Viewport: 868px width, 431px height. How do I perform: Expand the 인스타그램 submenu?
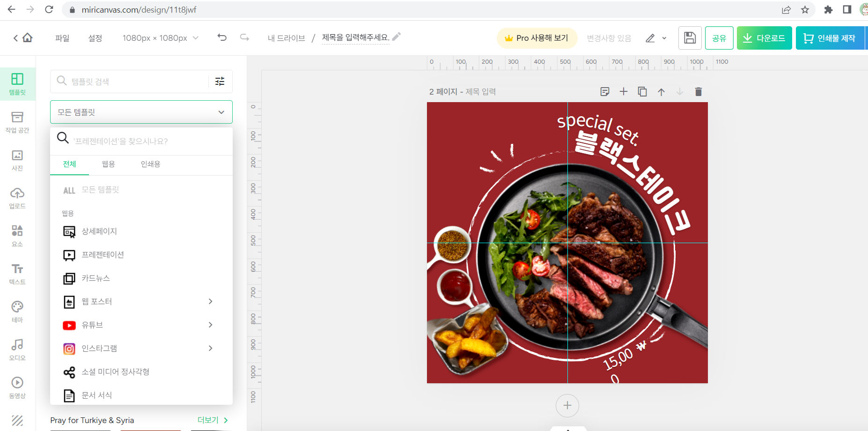pos(211,348)
